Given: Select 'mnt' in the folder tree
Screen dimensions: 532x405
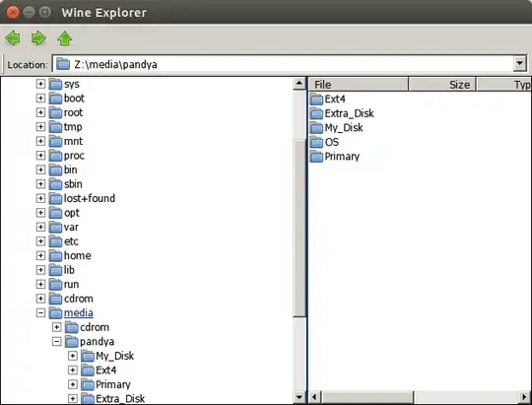Looking at the screenshot, I should coord(73,141).
